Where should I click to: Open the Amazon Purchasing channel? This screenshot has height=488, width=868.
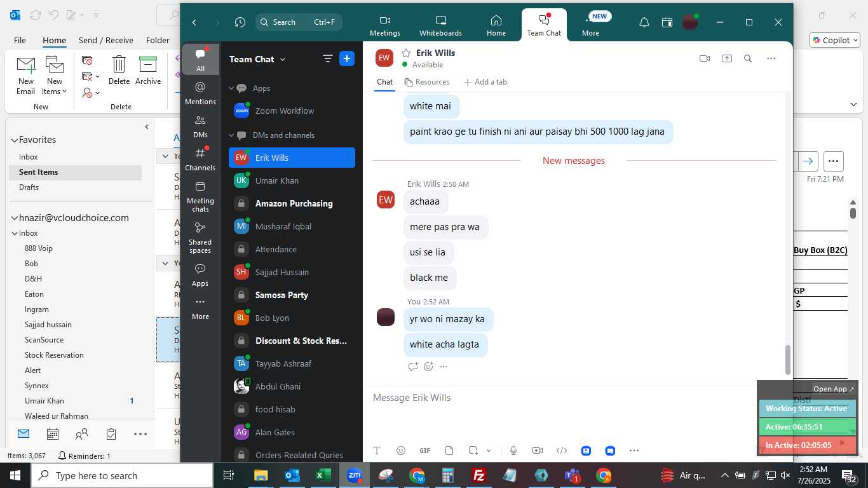coord(292,203)
